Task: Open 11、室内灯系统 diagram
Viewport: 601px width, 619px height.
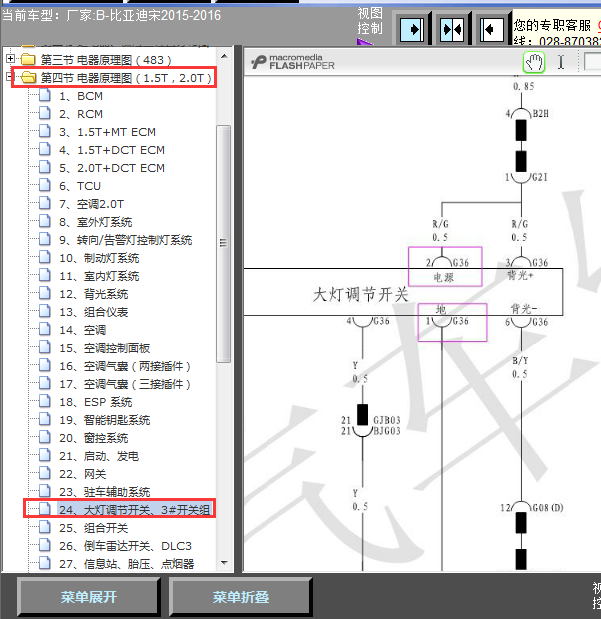Action: [99, 276]
